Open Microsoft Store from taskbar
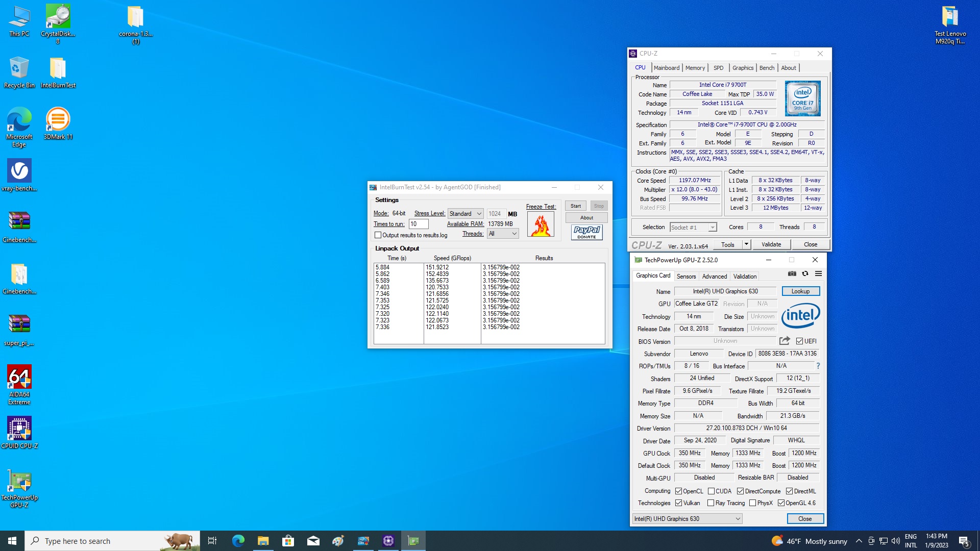 (288, 541)
